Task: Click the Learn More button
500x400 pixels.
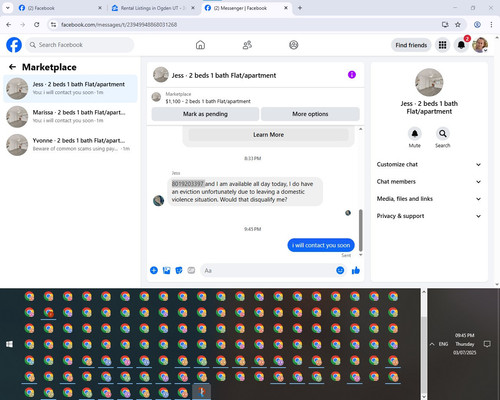Action: coord(268,135)
